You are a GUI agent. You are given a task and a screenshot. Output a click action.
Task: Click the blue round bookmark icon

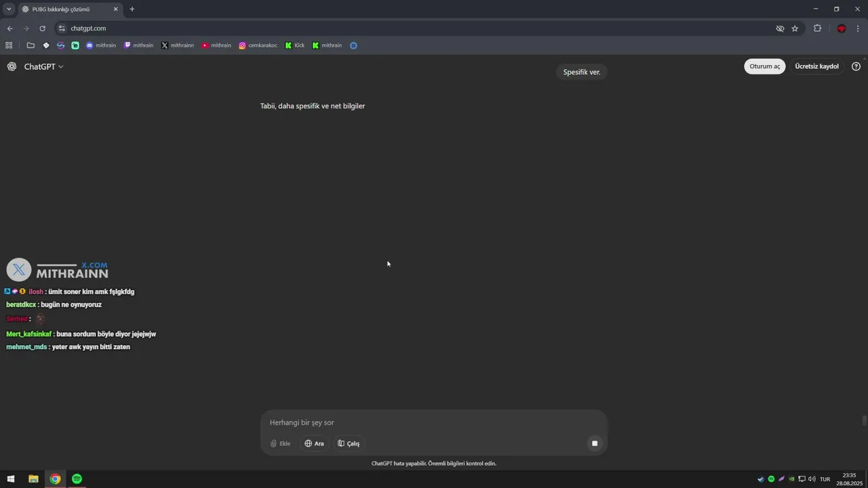pyautogui.click(x=353, y=45)
